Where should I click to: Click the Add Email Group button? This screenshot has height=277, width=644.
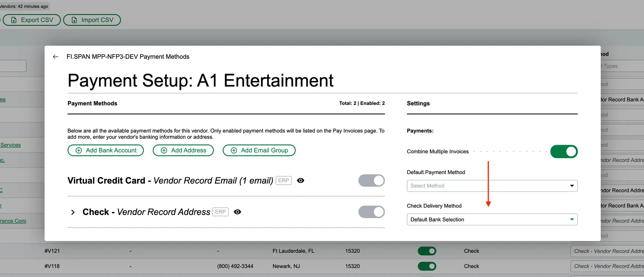coord(259,150)
